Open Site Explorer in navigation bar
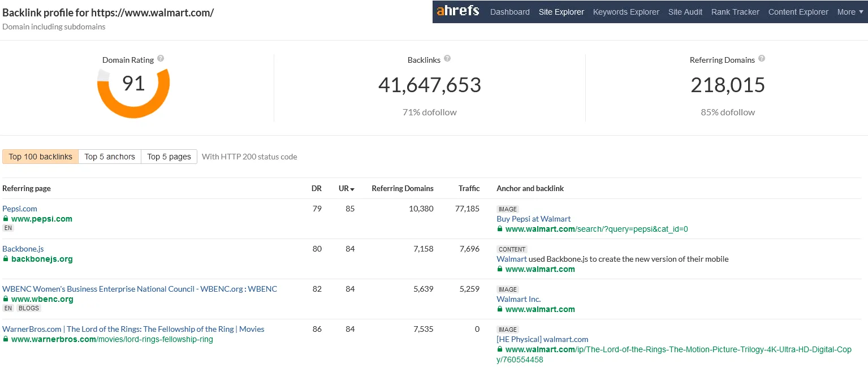The image size is (868, 368). (x=561, y=12)
